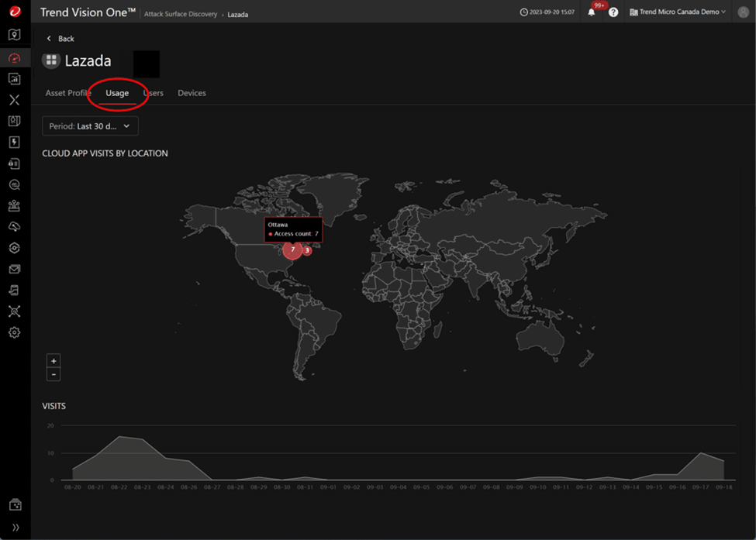Click the clock icon beside 2023-09-20 15:07
756x540 pixels.
pyautogui.click(x=523, y=12)
